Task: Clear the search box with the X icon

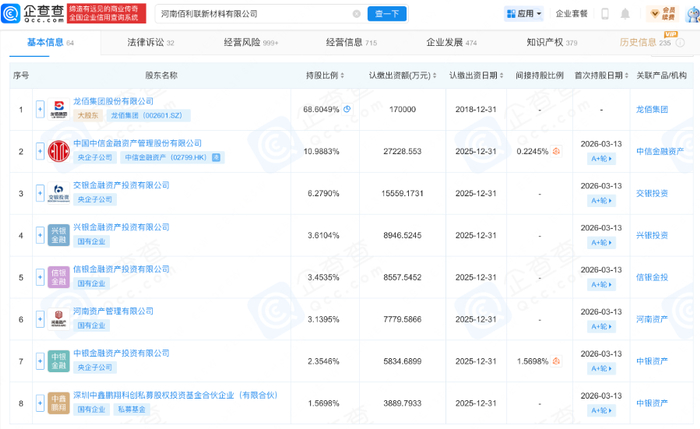Action: 354,15
